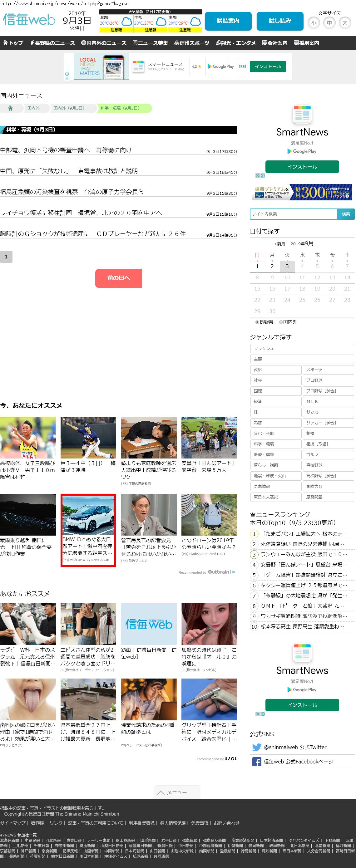
Task: Click the 信毎web logo
Action: coord(29,20)
